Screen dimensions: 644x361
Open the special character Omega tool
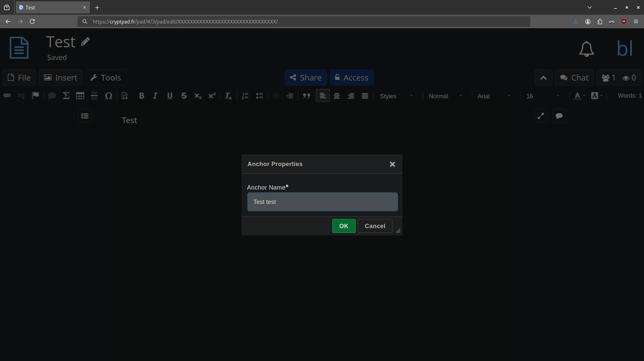[x=108, y=96]
